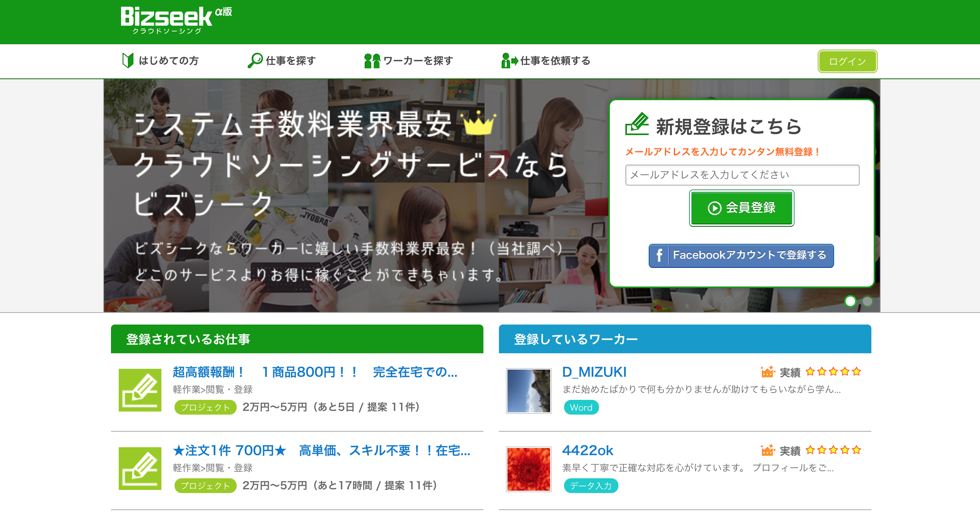Screen dimensions: 980x514
Task: Click the star rating of 4422ok
Action: (x=833, y=450)
